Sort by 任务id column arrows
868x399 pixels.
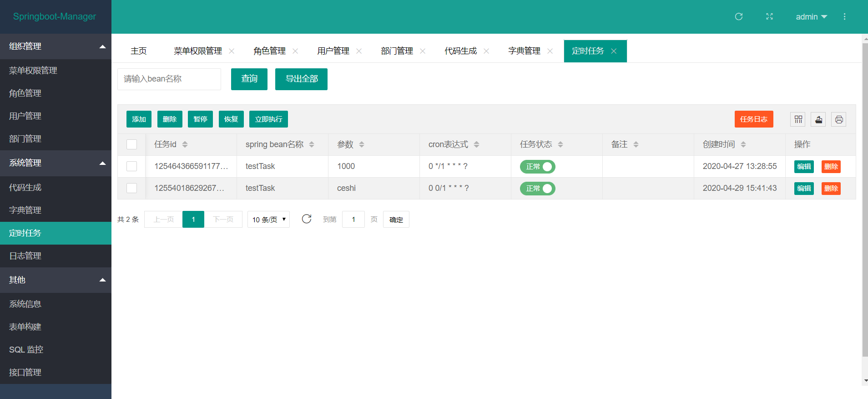[185, 144]
